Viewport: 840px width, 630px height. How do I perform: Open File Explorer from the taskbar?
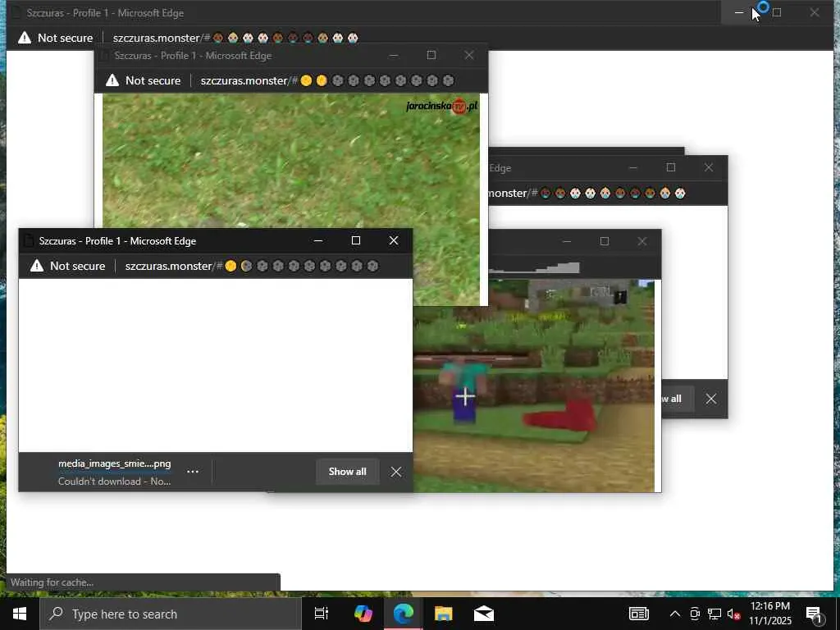point(444,614)
